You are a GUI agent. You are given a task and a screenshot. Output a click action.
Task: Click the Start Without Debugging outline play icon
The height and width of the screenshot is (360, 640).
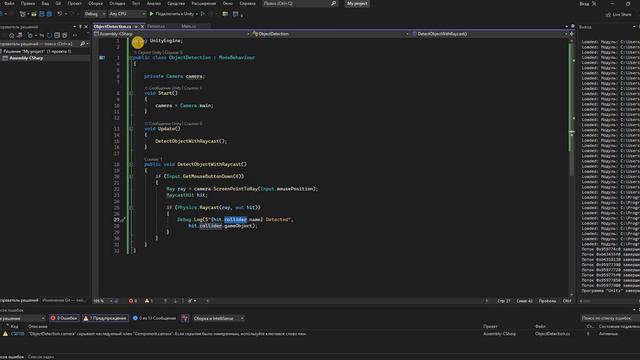pos(202,14)
